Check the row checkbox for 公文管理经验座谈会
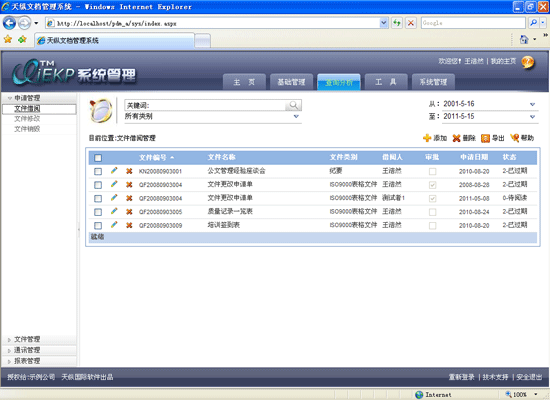Viewport: 550px width, 400px height. (x=98, y=171)
